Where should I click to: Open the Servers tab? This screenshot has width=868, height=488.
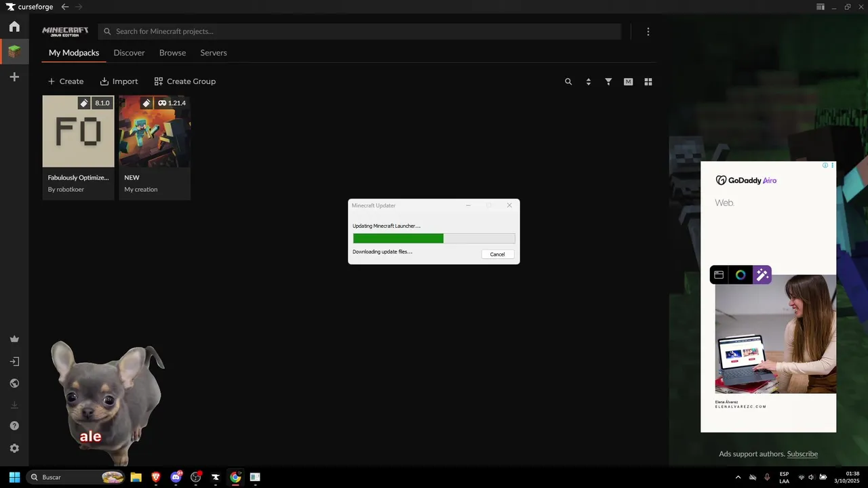point(214,53)
